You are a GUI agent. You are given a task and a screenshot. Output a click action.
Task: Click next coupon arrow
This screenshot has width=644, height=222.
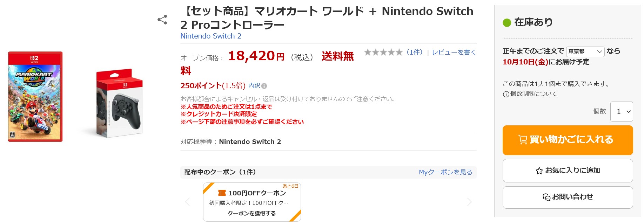point(469,202)
